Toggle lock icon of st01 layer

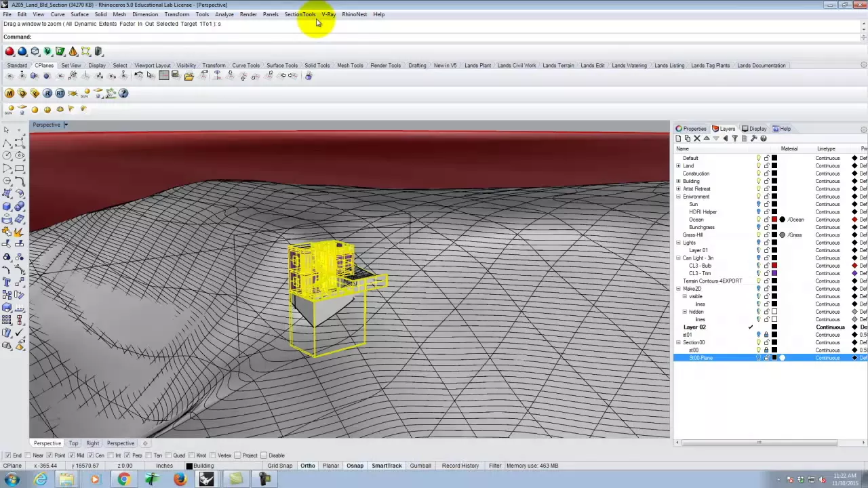click(766, 335)
